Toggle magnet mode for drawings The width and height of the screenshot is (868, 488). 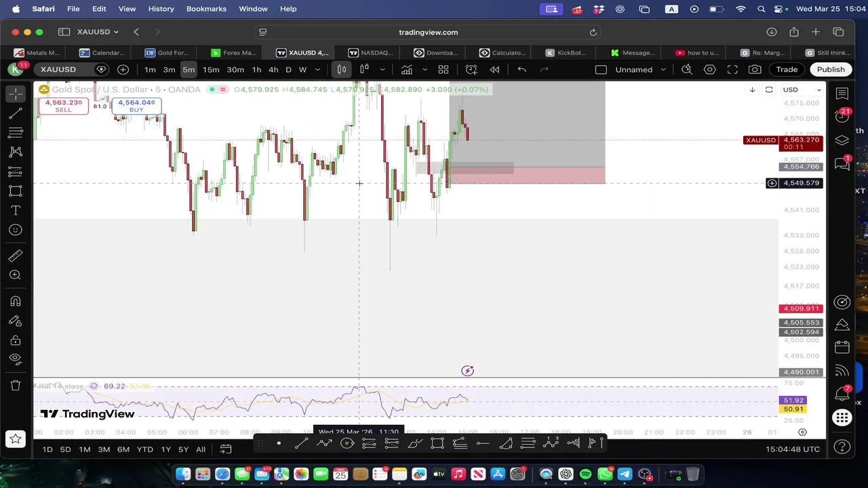coord(16,301)
